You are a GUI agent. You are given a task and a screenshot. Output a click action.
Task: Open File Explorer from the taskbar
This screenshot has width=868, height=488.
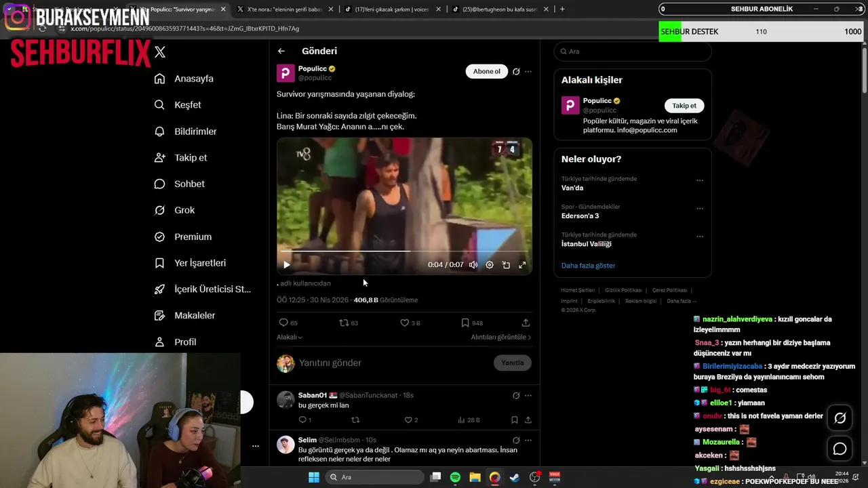[x=475, y=477]
